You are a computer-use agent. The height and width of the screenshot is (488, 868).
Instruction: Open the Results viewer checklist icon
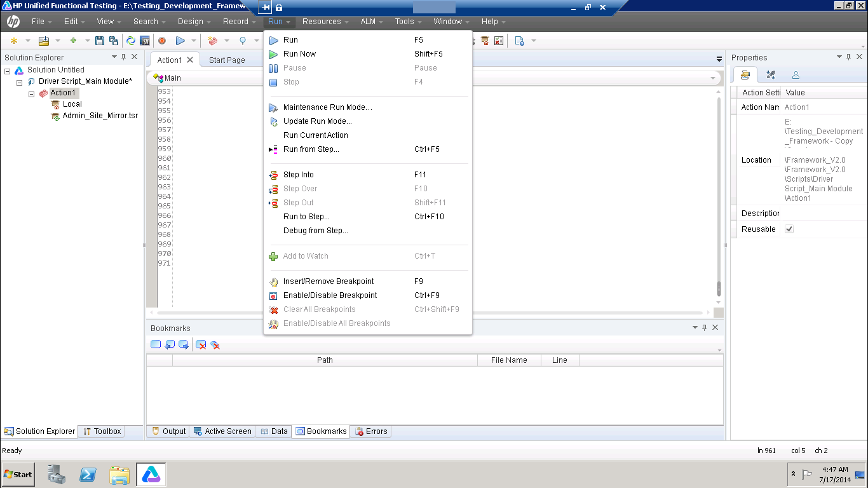pos(499,40)
